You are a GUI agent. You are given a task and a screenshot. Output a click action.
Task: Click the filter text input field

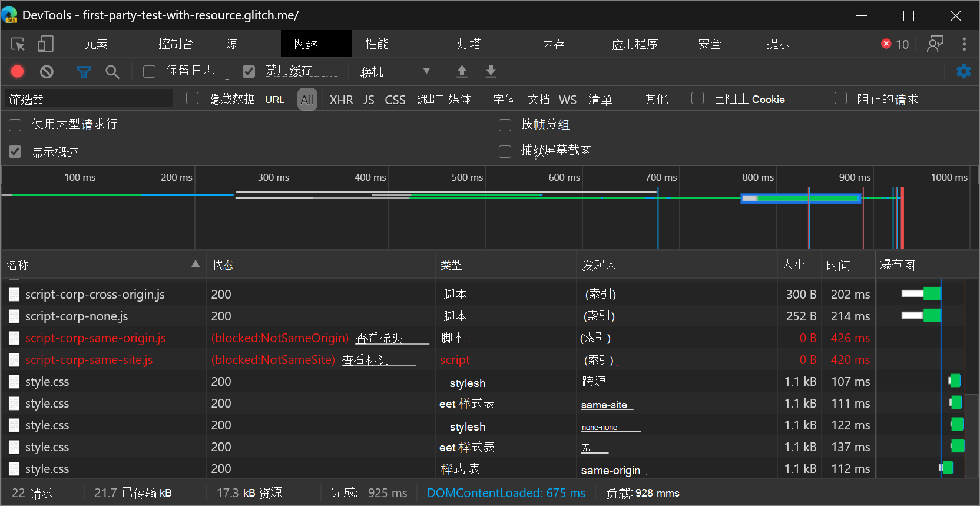(88, 99)
